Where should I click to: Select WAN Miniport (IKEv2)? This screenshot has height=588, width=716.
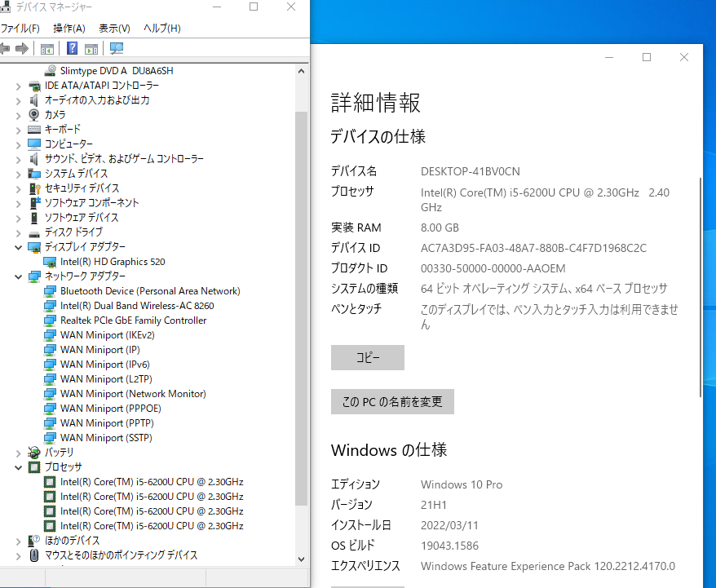pos(108,335)
